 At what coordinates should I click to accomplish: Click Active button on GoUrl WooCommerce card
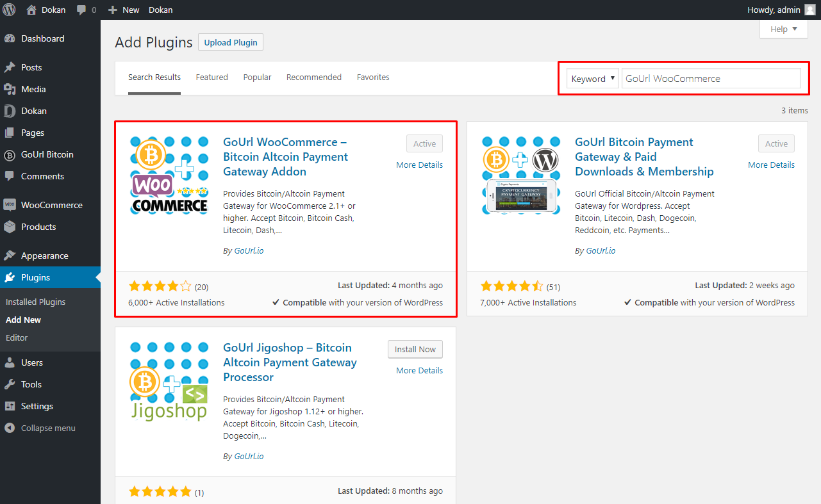point(424,143)
